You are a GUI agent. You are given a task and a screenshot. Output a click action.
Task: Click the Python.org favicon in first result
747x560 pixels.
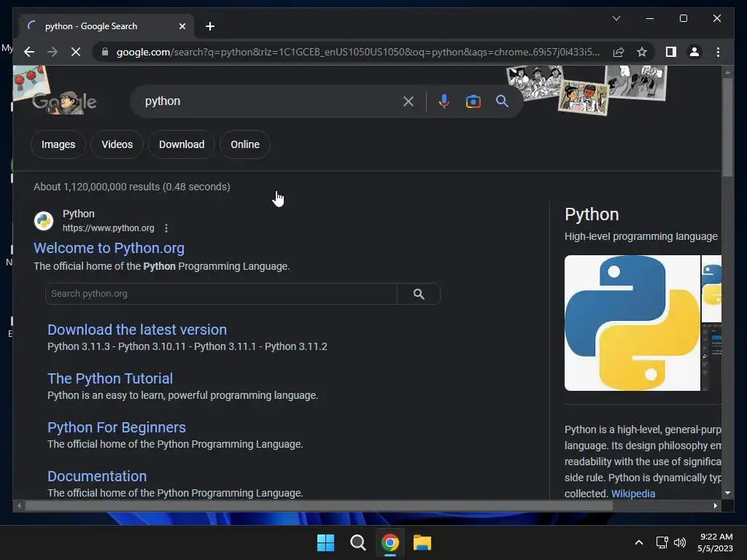pos(43,221)
